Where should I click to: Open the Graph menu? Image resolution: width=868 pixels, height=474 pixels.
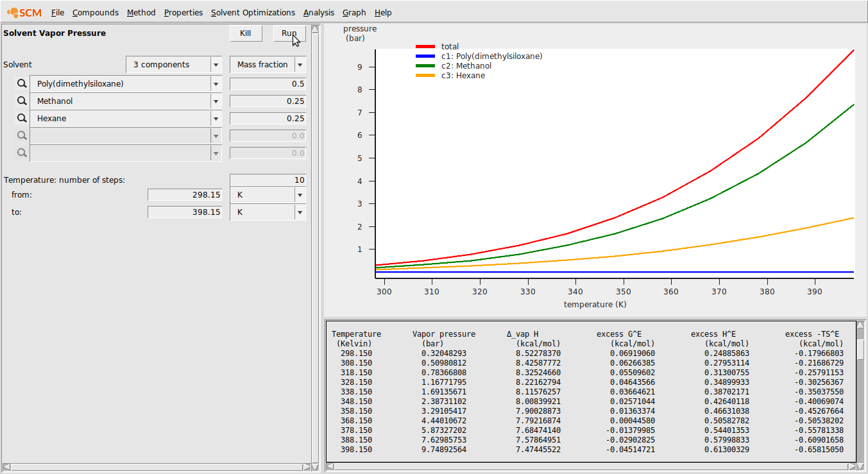[x=354, y=13]
